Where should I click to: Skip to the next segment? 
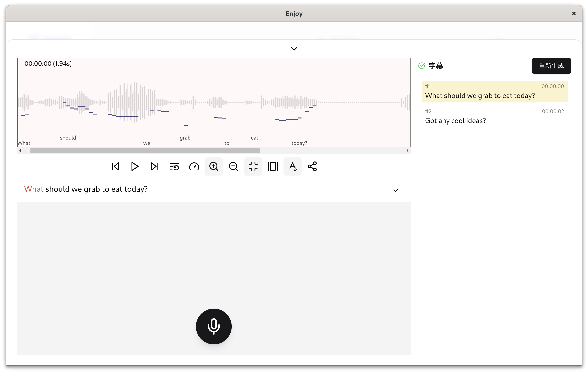pyautogui.click(x=155, y=166)
